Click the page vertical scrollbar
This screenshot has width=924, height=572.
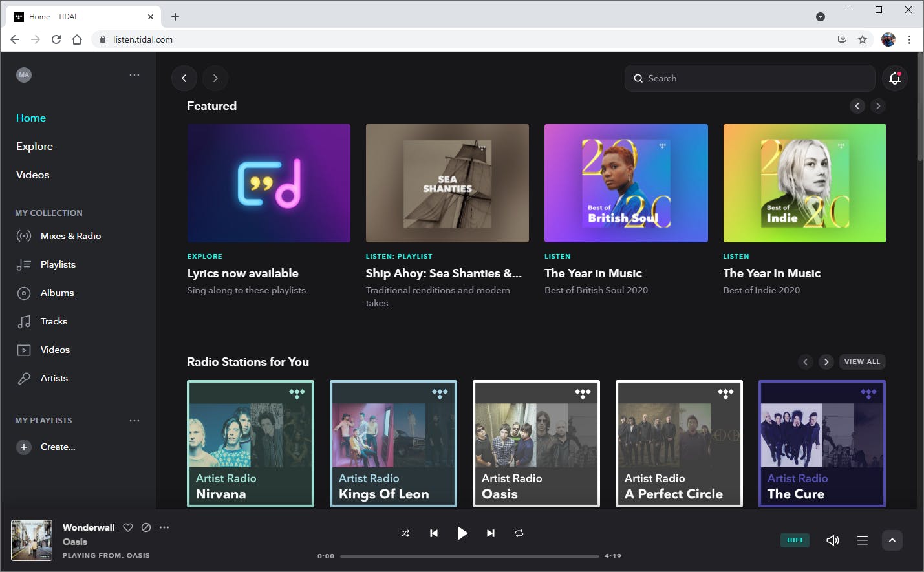920,107
